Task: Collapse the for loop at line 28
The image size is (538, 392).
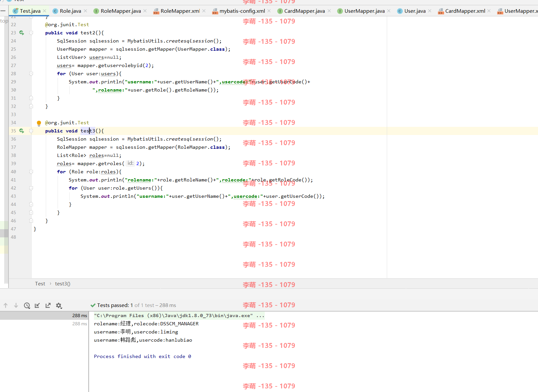Action: 31,74
